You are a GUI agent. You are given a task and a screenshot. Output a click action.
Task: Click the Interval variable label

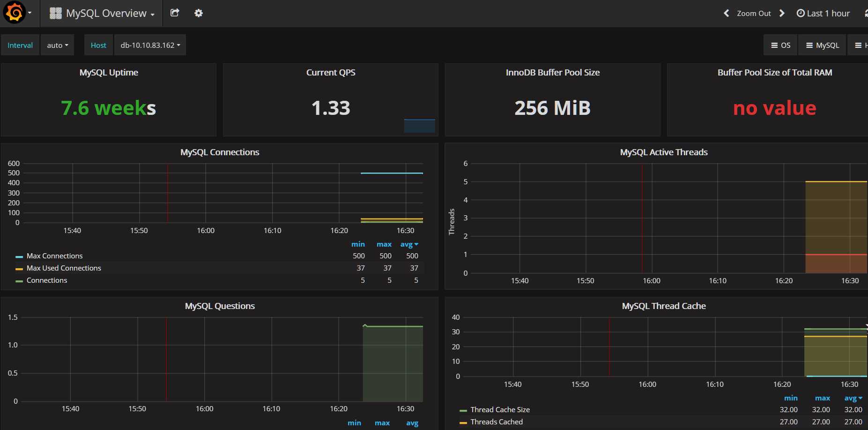(20, 45)
